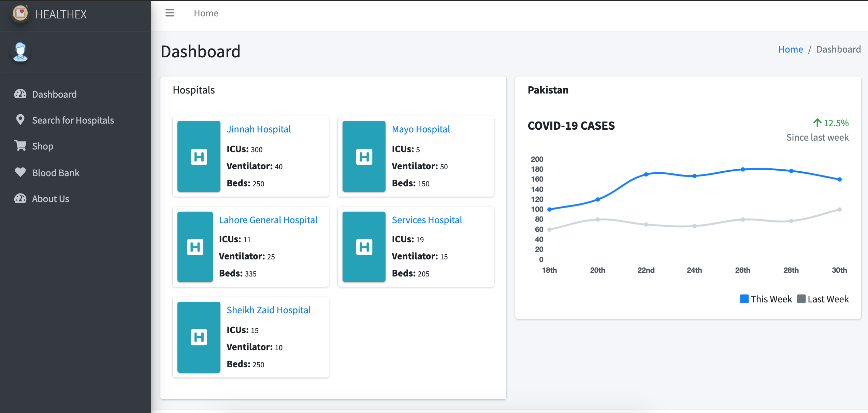Open the Lahore General Hospital link
Screen dimensions: 868x413
coord(268,220)
